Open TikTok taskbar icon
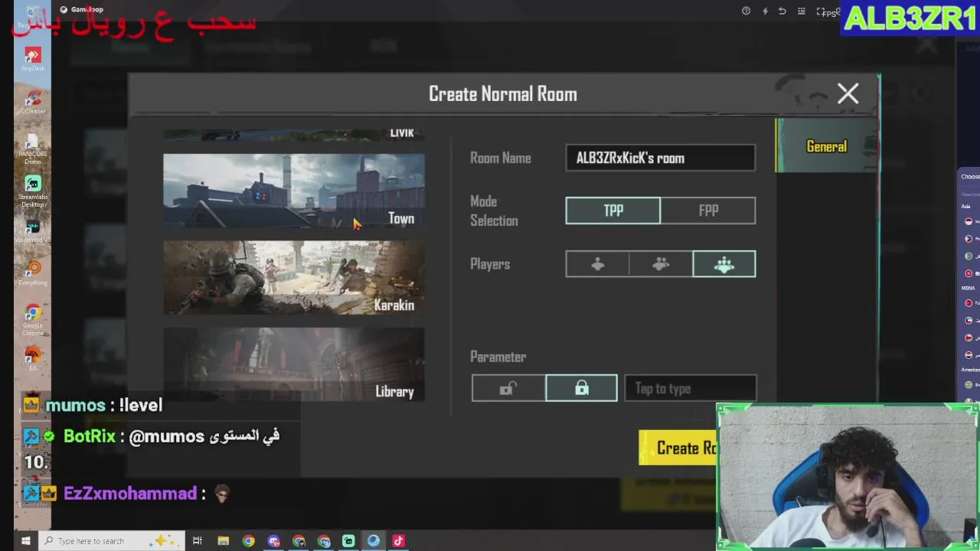 398,541
